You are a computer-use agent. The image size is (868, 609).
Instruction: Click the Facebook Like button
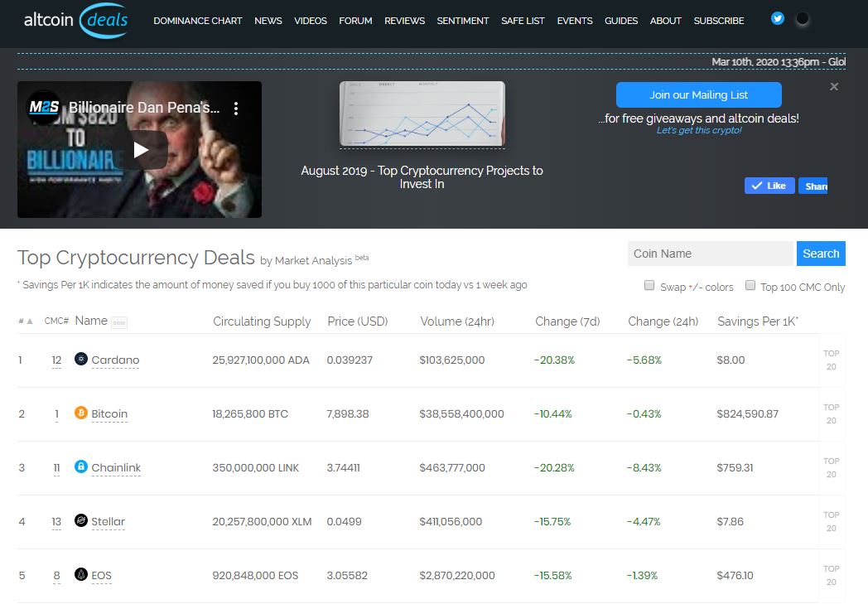pos(769,186)
